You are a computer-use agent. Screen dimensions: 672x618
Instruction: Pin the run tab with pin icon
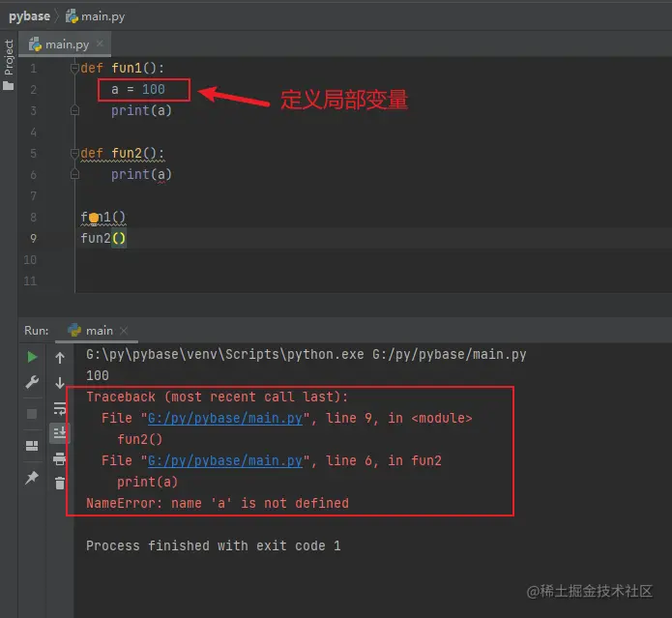coord(32,477)
